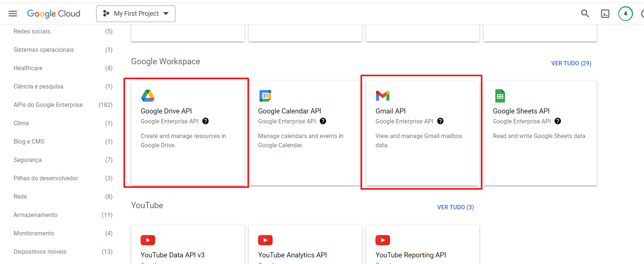Click YouTube icon on Data API v3 card
The image size is (644, 264).
pyautogui.click(x=148, y=240)
